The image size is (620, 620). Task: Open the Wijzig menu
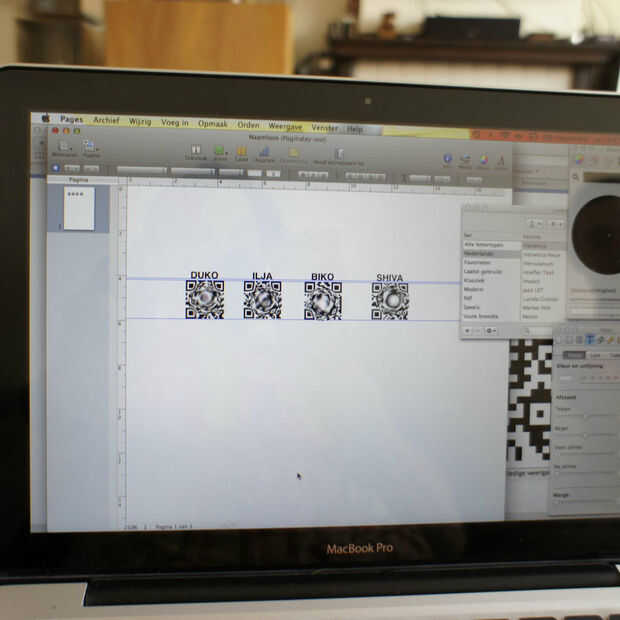140,121
